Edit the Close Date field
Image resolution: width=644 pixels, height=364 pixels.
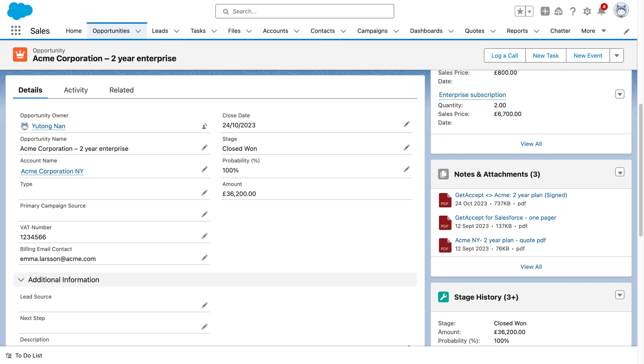tap(407, 125)
